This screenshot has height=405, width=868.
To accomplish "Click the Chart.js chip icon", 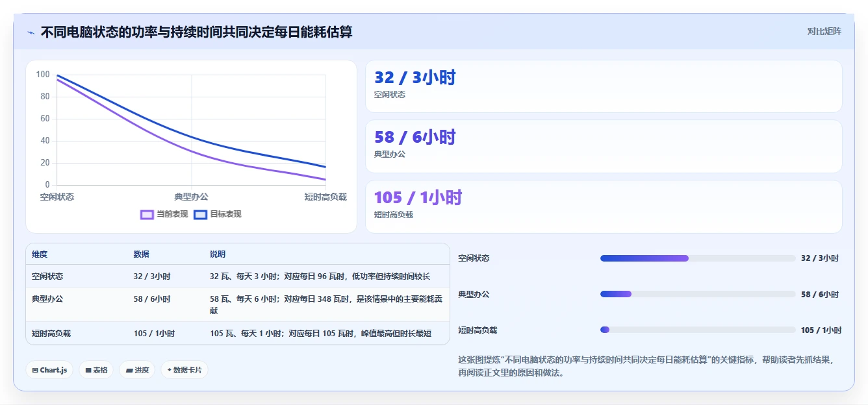I will coord(35,370).
